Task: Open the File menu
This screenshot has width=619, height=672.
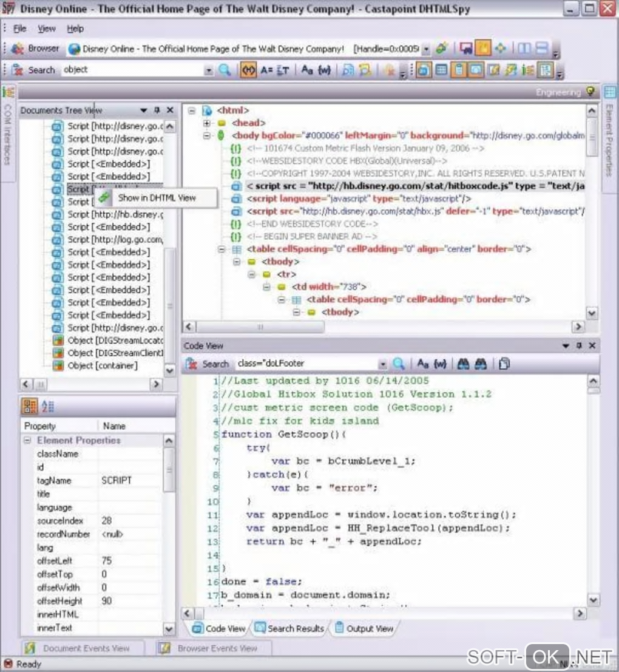Action: (19, 29)
